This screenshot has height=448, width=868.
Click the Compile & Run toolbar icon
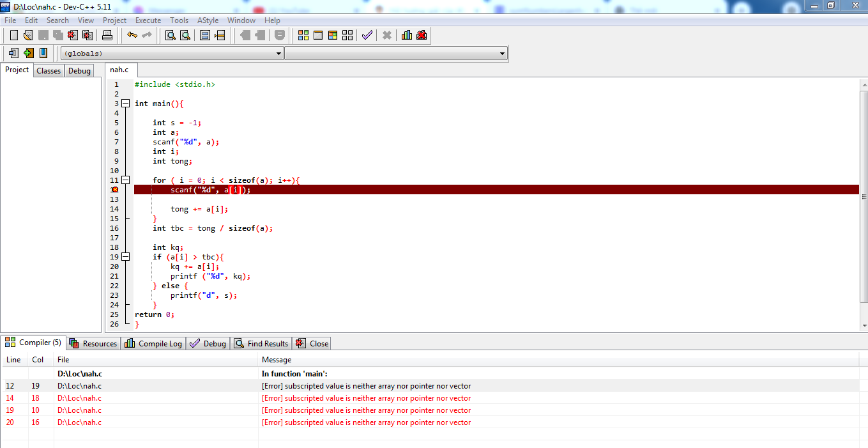[333, 35]
